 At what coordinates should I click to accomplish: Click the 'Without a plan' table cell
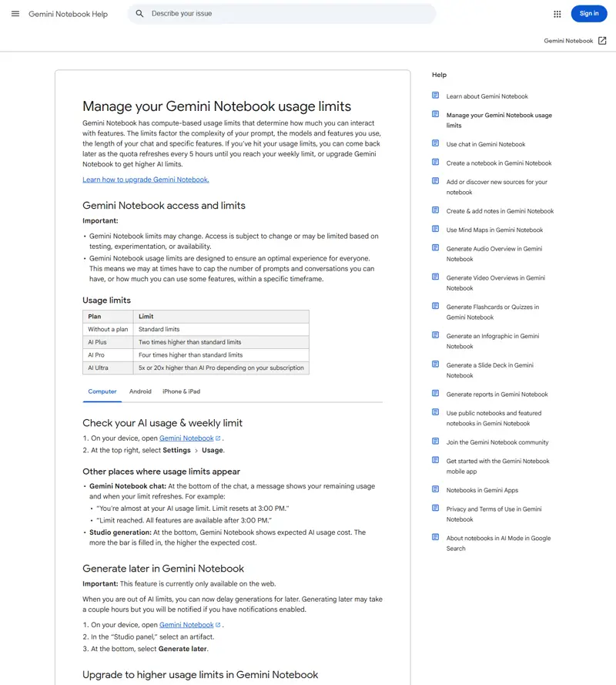click(x=108, y=329)
